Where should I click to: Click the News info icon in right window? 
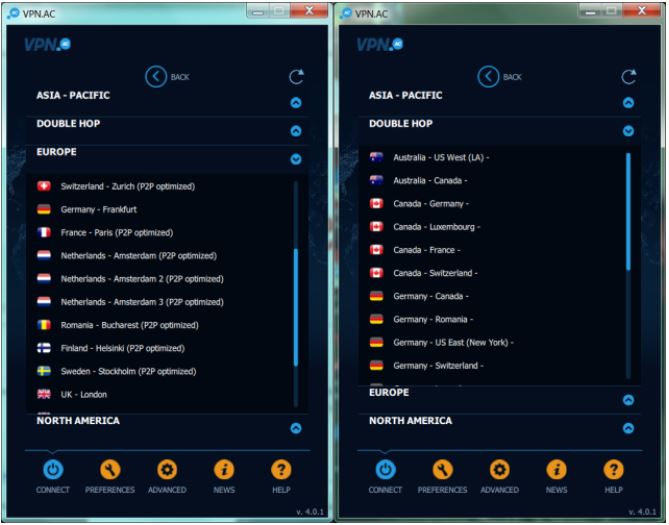click(x=556, y=470)
